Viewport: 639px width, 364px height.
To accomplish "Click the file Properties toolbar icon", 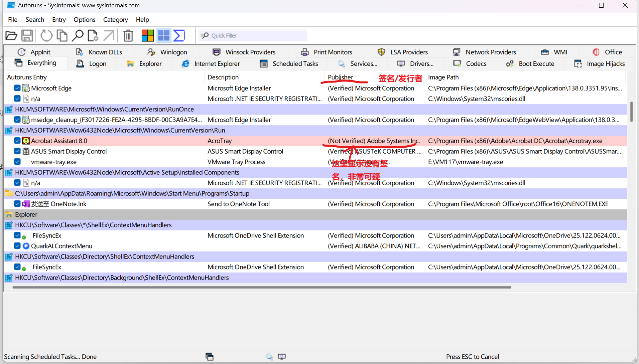I will pos(93,35).
